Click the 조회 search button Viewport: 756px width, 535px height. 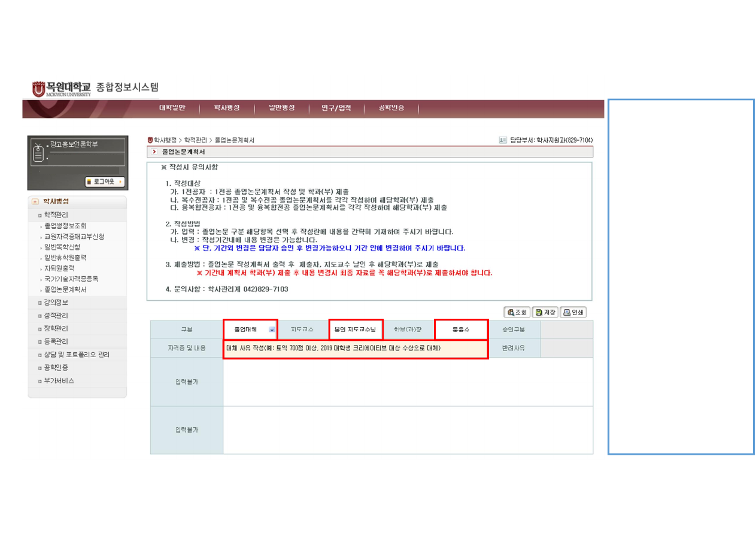(518, 312)
